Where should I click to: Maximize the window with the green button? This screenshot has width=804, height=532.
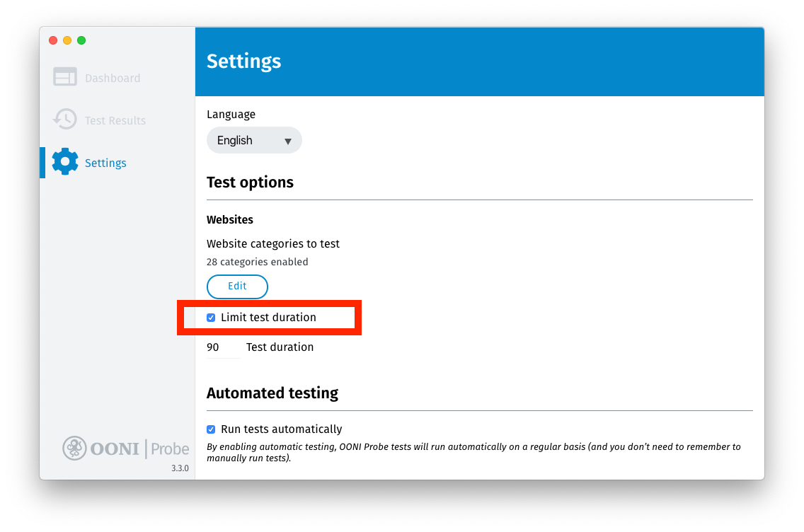tap(81, 40)
